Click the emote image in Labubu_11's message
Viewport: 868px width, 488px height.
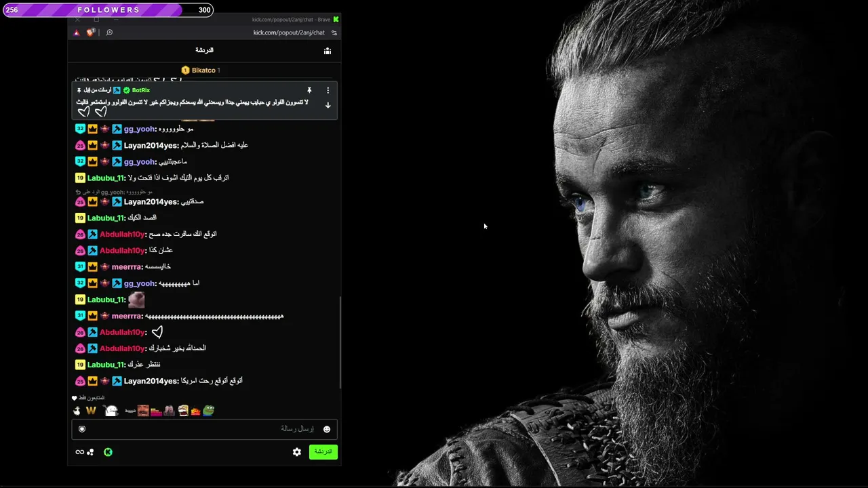(136, 300)
